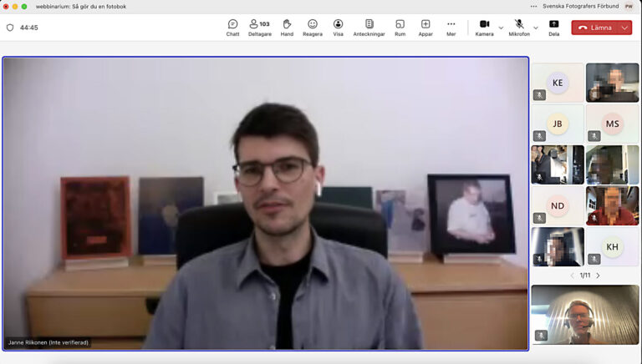Click the red Lämna button
642x364 pixels.
coord(594,28)
